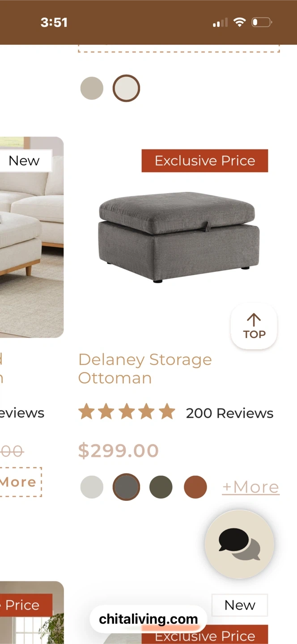Expand more ottoman colors with +More

(x=250, y=487)
